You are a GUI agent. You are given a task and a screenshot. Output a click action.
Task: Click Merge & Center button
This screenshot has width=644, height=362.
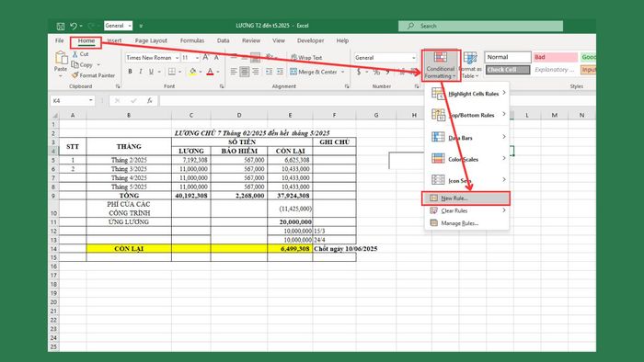[x=315, y=72]
